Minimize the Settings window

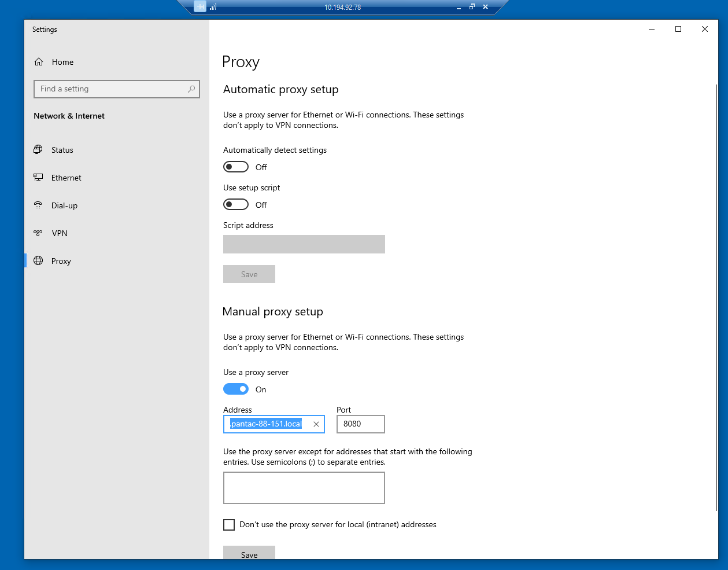[652, 29]
